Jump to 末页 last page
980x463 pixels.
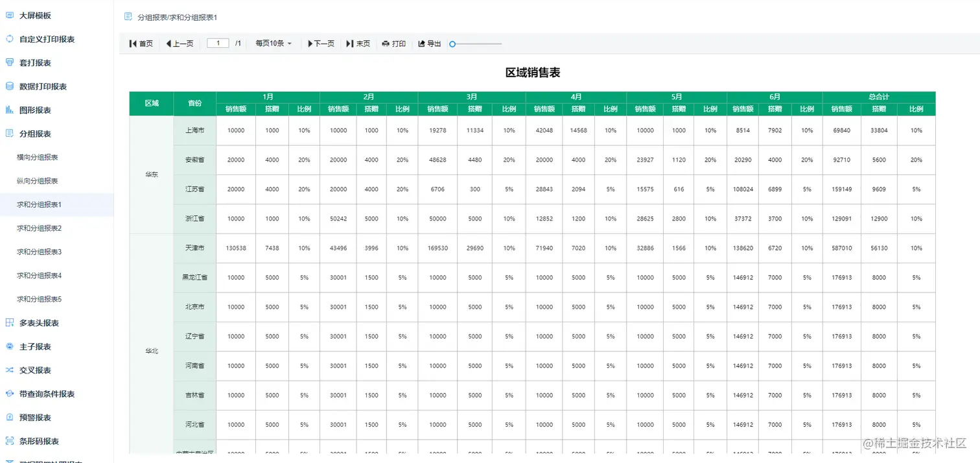pos(358,43)
